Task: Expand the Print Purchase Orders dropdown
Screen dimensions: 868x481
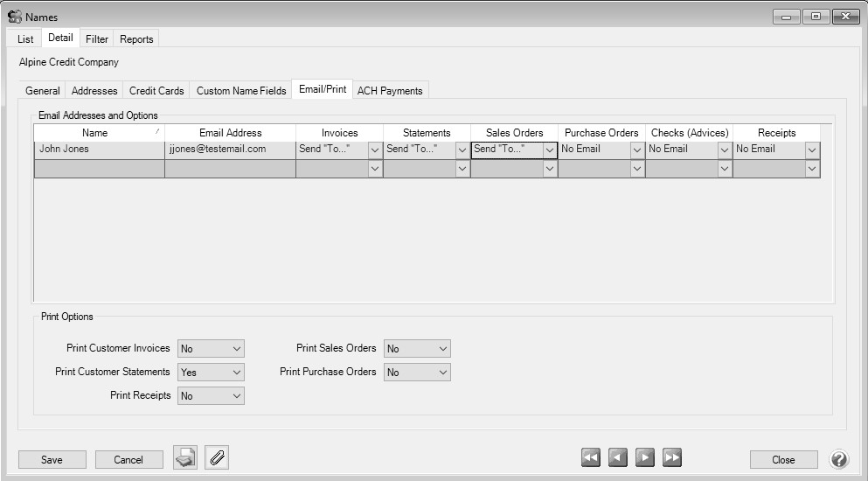Action: [x=443, y=373]
